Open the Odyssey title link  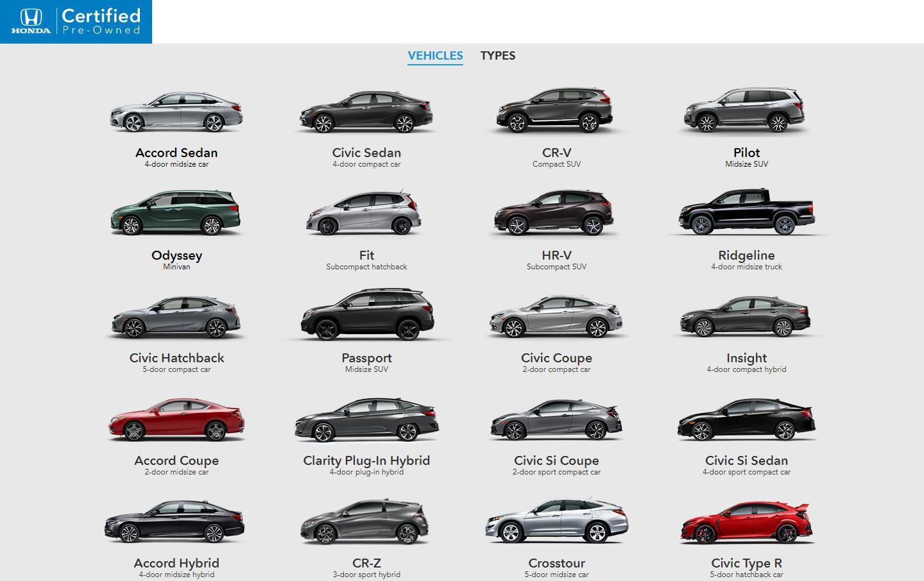(x=176, y=255)
